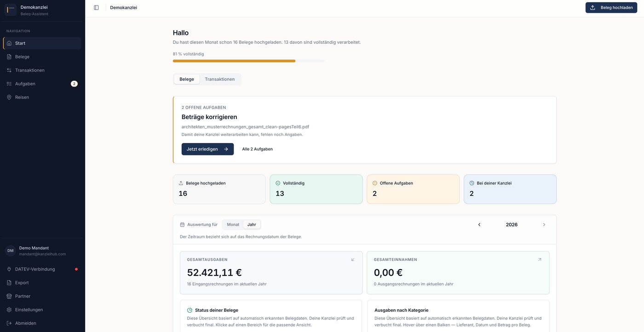This screenshot has height=332, width=644.
Task: Go to next year after 2026
Action: pyautogui.click(x=544, y=224)
